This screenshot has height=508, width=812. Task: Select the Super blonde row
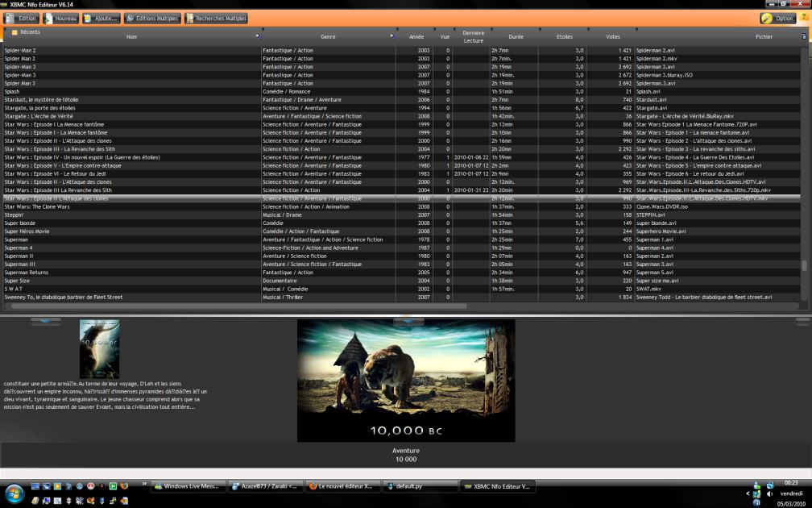(x=401, y=223)
